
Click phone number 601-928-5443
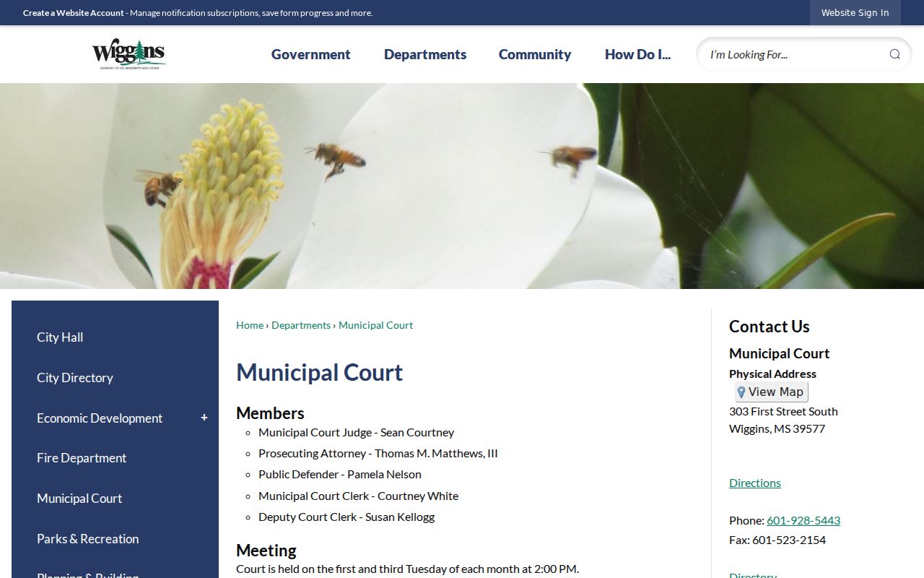tap(803, 520)
